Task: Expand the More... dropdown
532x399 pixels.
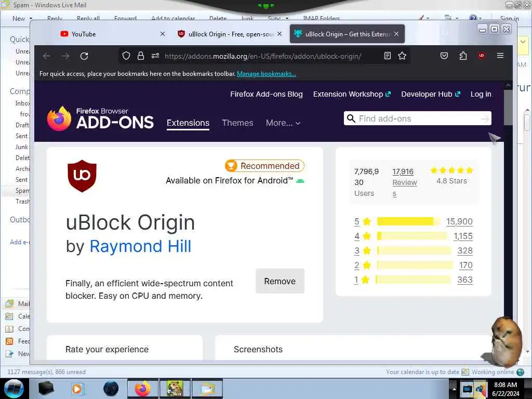Action: [x=283, y=123]
